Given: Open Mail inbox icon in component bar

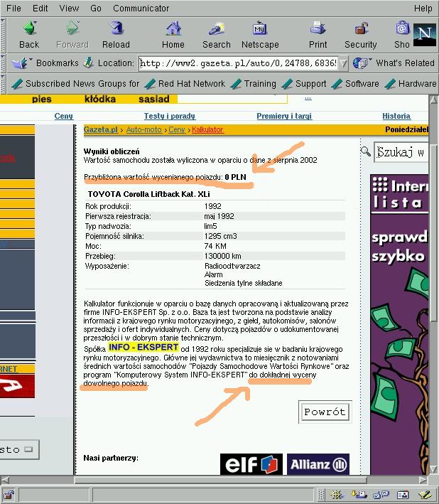Looking at the screenshot, I should (x=359, y=494).
